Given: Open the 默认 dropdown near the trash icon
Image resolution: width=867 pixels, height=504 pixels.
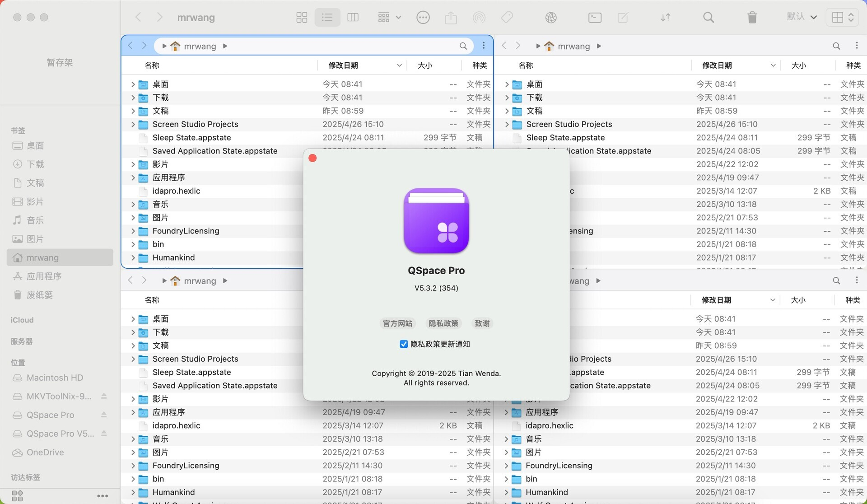Looking at the screenshot, I should [x=802, y=17].
